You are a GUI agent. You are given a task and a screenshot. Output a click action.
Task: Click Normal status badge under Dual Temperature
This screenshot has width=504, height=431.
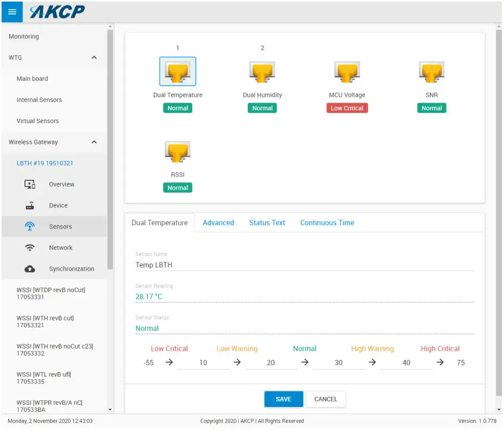tap(178, 108)
